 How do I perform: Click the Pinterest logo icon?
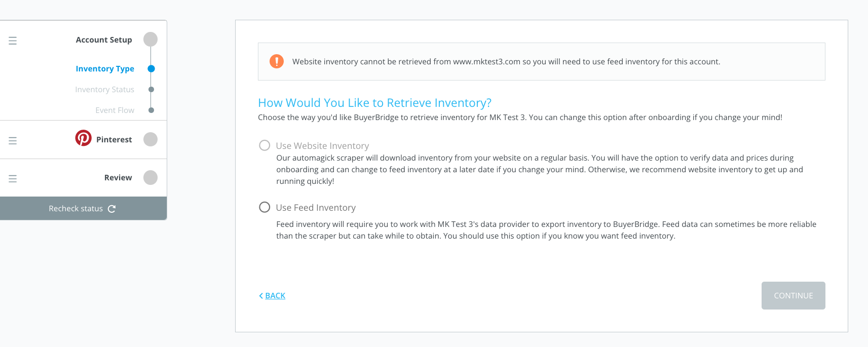pyautogui.click(x=84, y=138)
